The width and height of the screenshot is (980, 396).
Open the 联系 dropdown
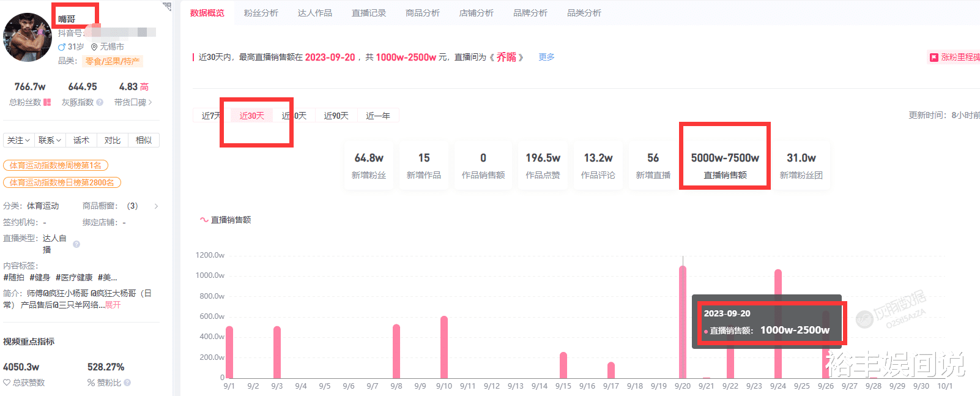(50, 140)
